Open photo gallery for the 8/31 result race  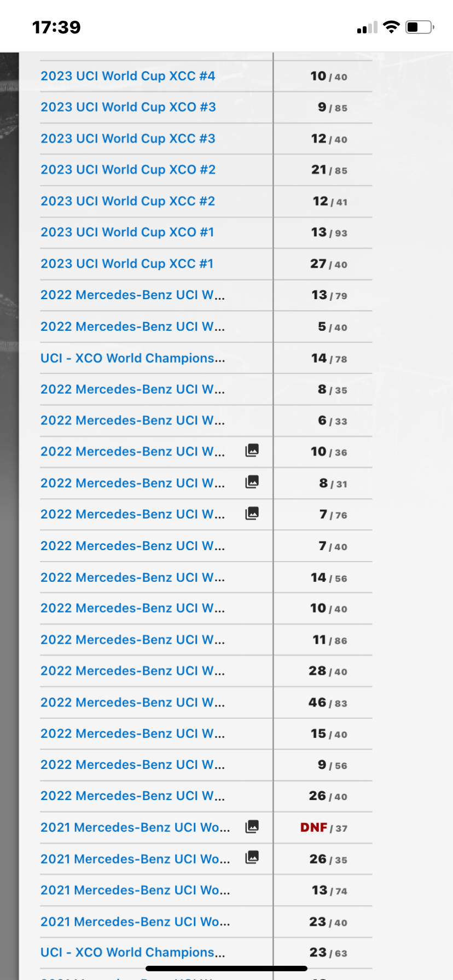(252, 482)
